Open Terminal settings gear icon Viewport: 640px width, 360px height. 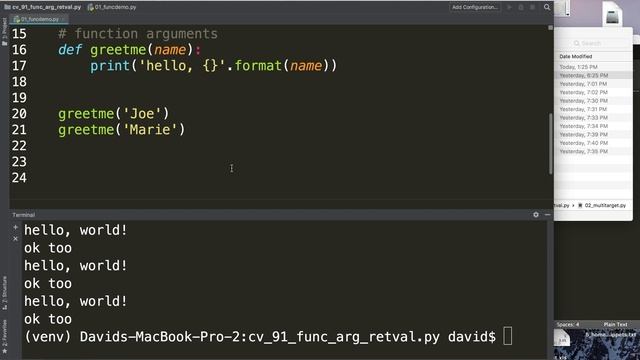[536, 215]
